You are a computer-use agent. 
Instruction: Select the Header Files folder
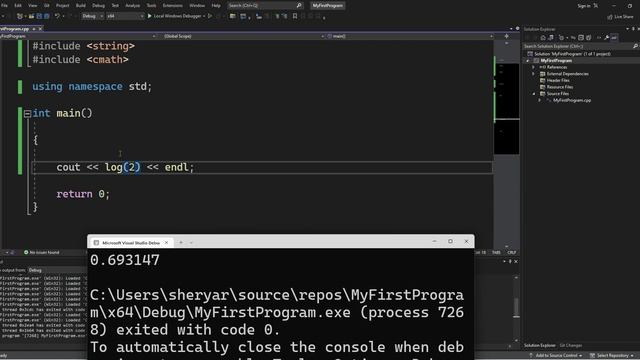click(558, 80)
